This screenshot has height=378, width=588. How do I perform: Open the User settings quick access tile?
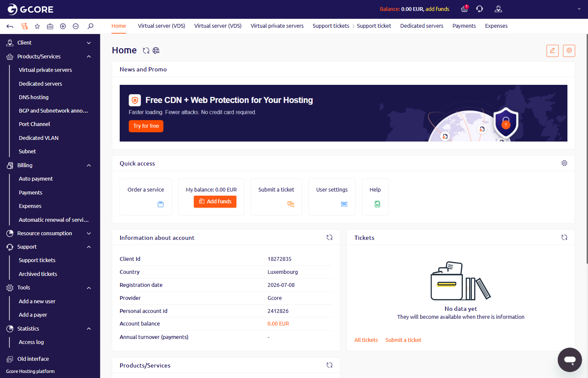332,197
